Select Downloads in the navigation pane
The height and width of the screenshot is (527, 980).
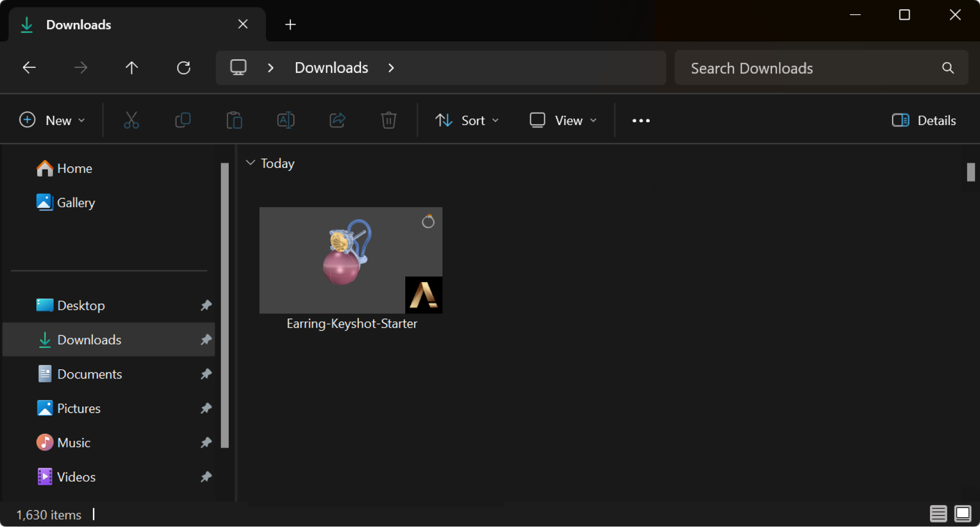(x=109, y=340)
